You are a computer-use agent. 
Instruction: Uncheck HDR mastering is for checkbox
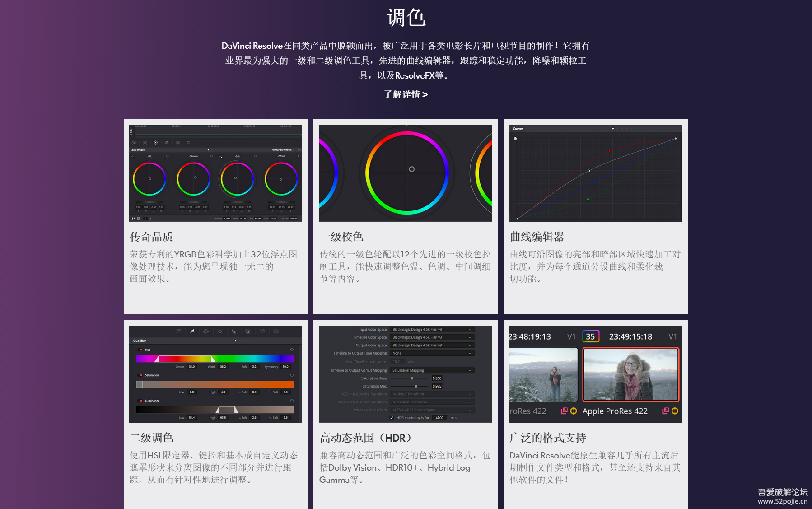tap(392, 418)
